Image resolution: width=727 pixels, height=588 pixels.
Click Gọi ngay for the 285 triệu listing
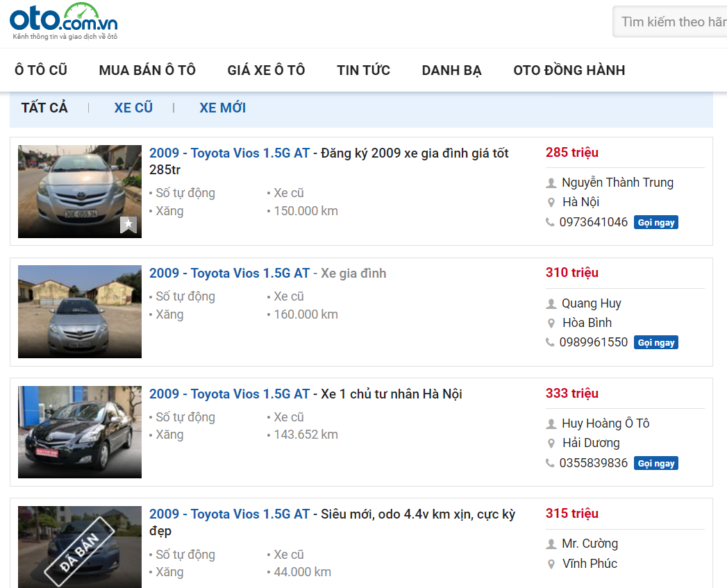pyautogui.click(x=655, y=221)
